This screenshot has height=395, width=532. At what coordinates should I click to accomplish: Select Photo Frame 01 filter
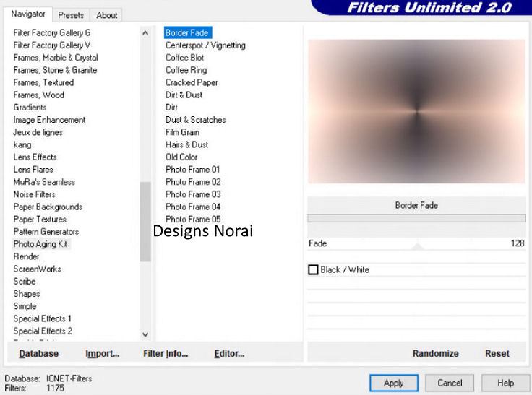(193, 170)
